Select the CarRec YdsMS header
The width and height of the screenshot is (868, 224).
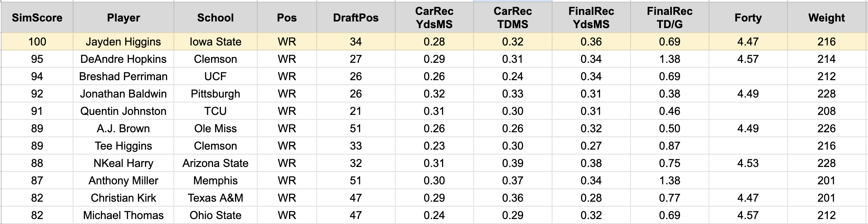click(x=434, y=18)
